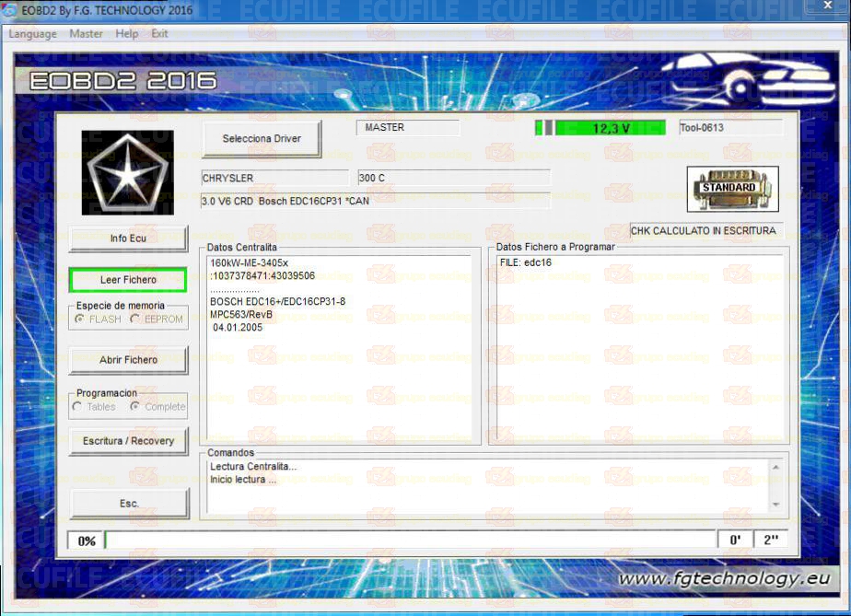Click the Chrysler star logo image

click(x=127, y=172)
